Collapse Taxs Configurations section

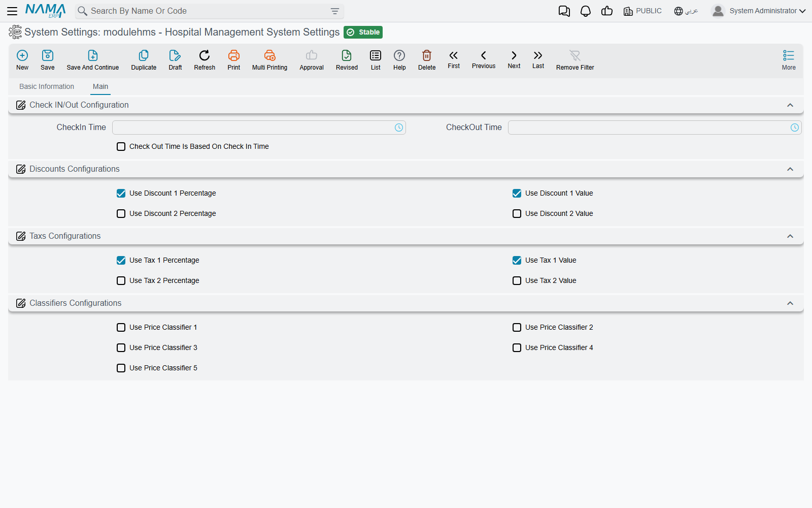(790, 236)
